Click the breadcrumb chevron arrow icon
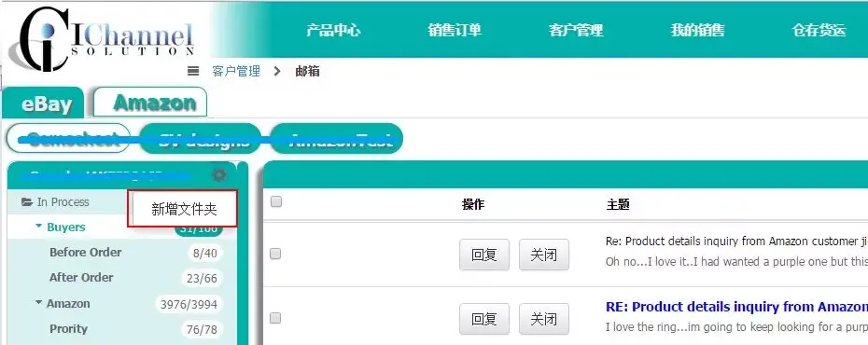Viewport: 868px width, 345px height. [x=277, y=71]
